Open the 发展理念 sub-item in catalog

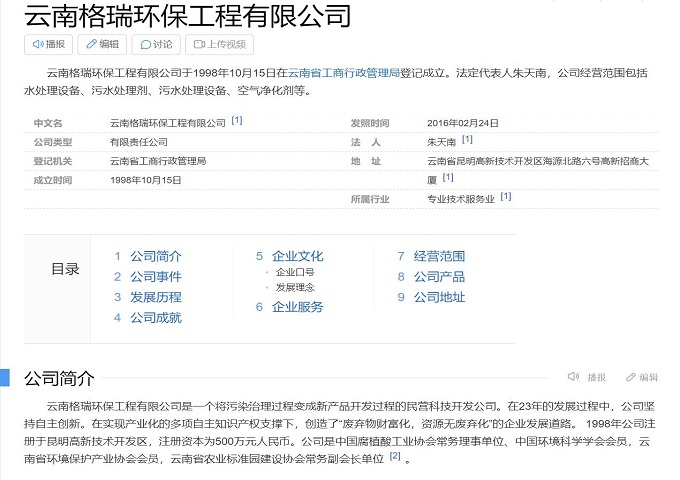295,287
